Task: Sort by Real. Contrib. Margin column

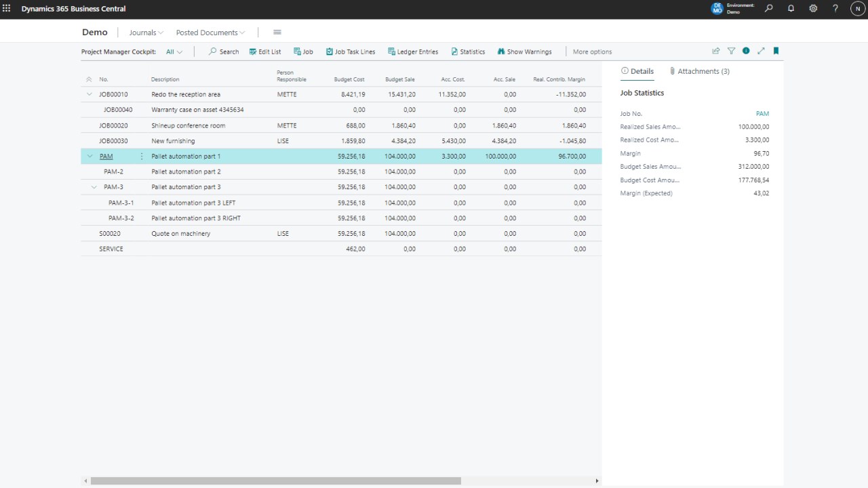Action: pyautogui.click(x=559, y=79)
